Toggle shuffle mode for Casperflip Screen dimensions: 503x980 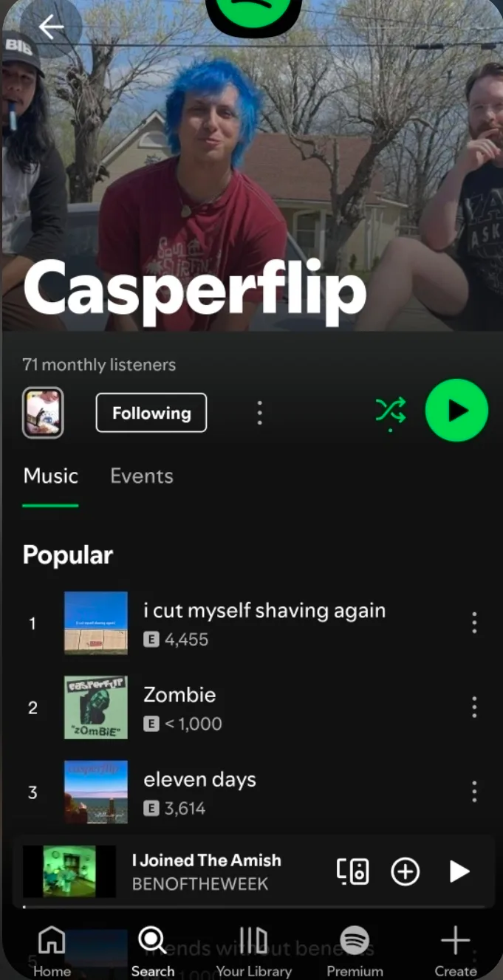coord(391,411)
